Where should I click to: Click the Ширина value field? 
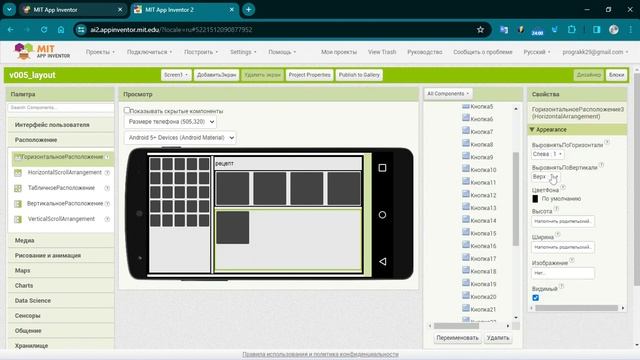click(x=563, y=247)
